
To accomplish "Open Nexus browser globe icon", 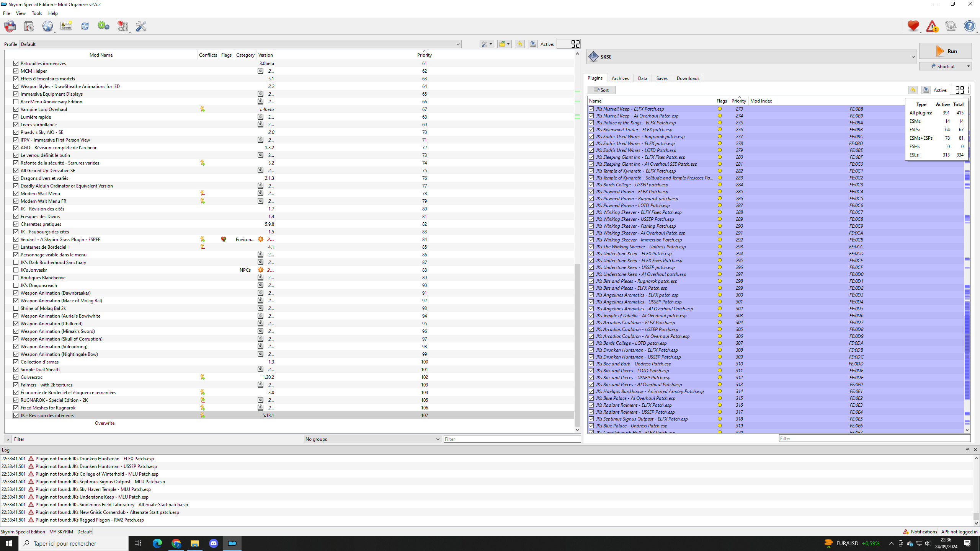I will [x=47, y=26].
